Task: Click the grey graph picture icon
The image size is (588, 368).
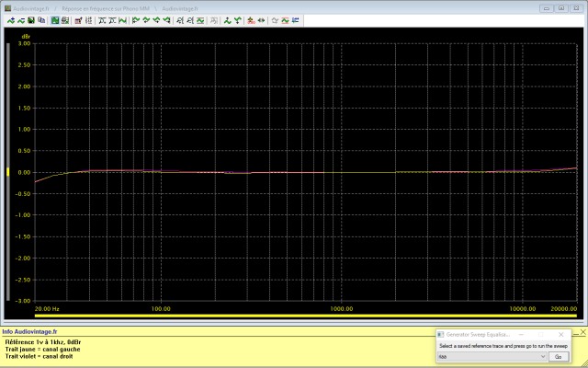Action: (65, 20)
